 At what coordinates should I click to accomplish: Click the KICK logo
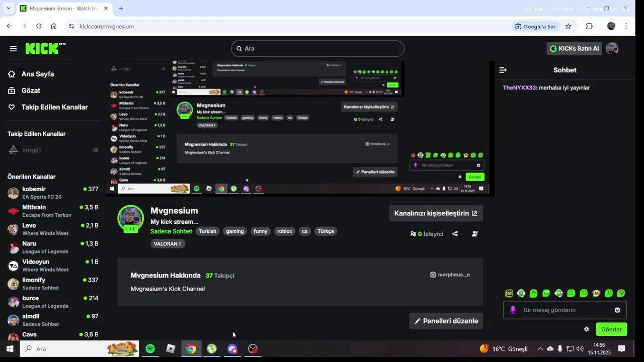pos(45,48)
